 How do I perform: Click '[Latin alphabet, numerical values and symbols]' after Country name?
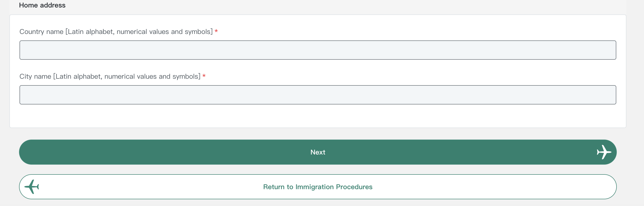coord(139,32)
